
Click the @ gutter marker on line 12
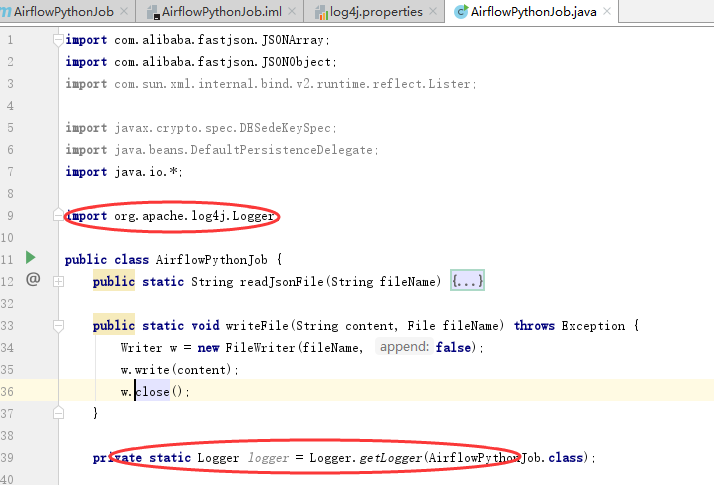coord(33,279)
